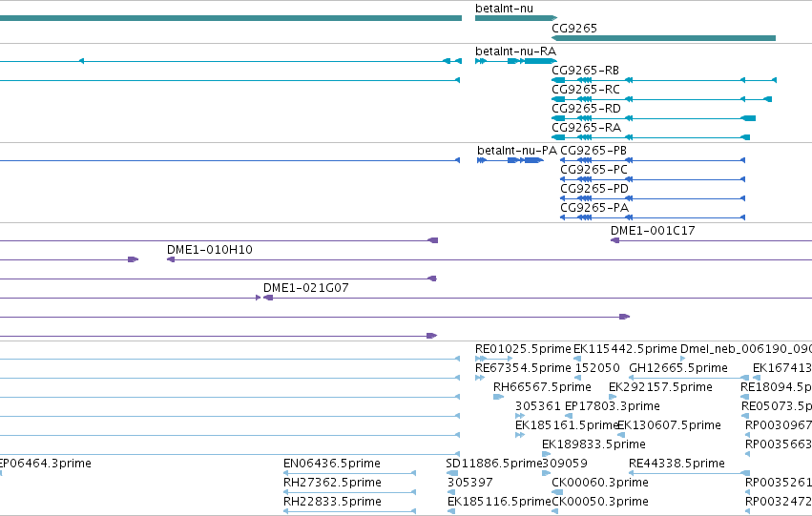Click the SD11886.5prime EST label
Viewport: 812px width, 516px height.
[493, 464]
